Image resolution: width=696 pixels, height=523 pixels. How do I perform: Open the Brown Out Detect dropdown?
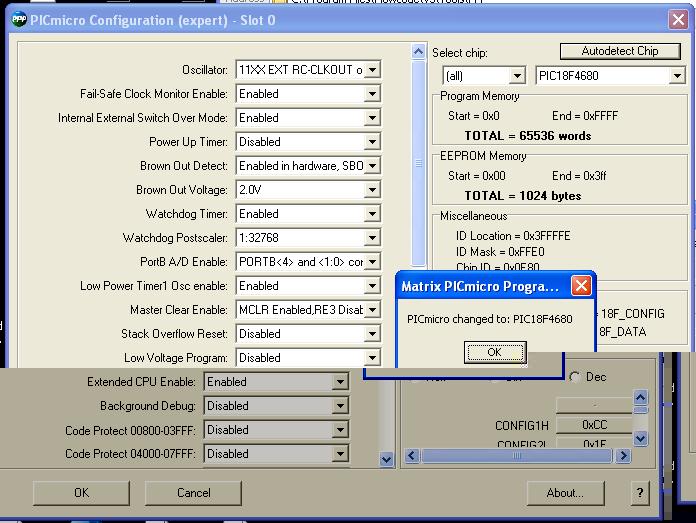pos(372,166)
